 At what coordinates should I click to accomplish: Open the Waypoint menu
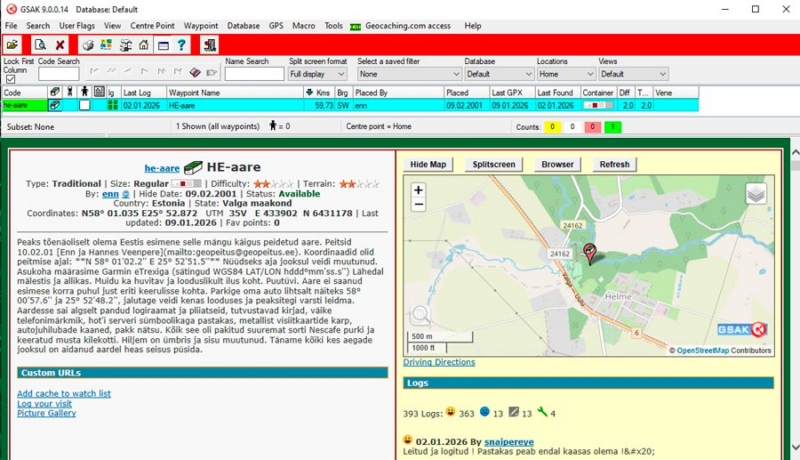click(201, 26)
